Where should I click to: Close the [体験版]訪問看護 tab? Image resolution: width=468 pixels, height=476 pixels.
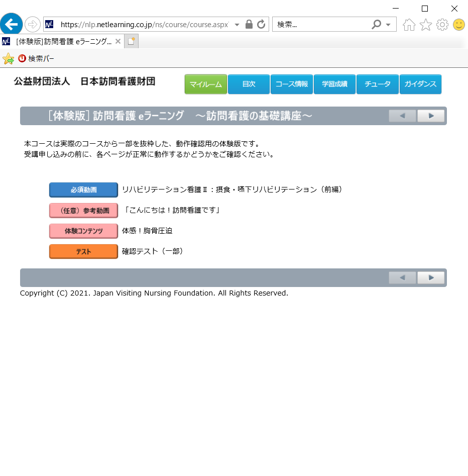tap(118, 41)
